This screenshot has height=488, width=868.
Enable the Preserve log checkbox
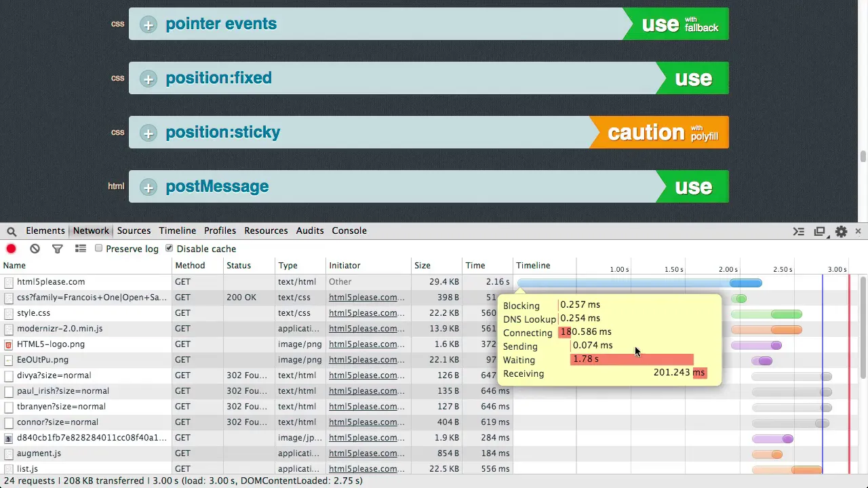pyautogui.click(x=99, y=248)
